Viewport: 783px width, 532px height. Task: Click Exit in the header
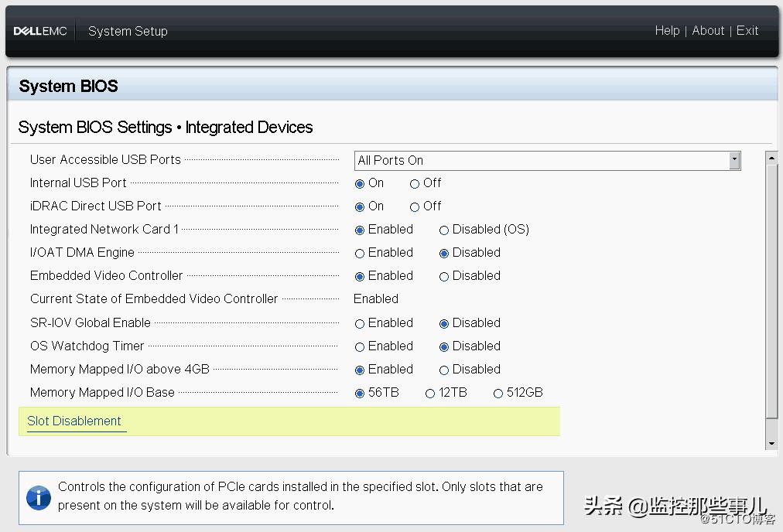pos(747,31)
